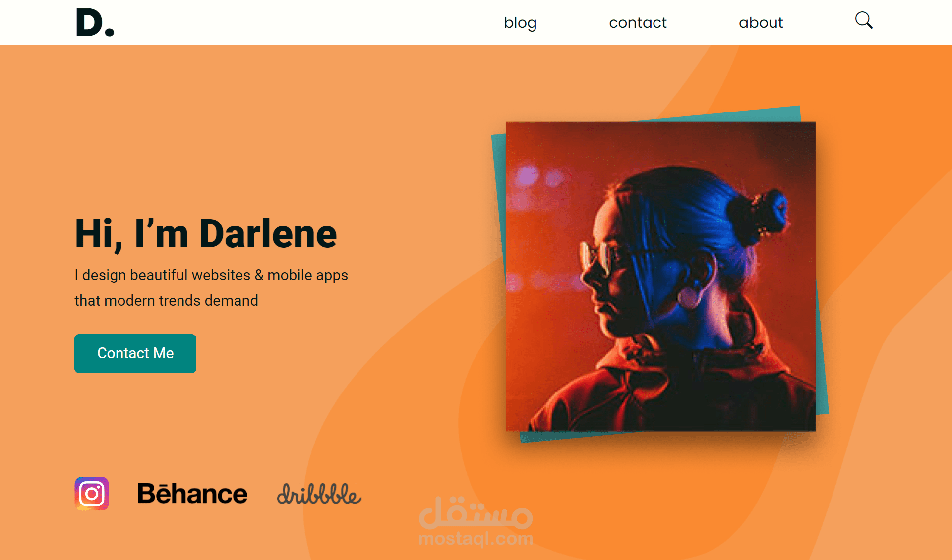Click the word Darlene in the heading
The width and height of the screenshot is (952, 560).
click(268, 234)
